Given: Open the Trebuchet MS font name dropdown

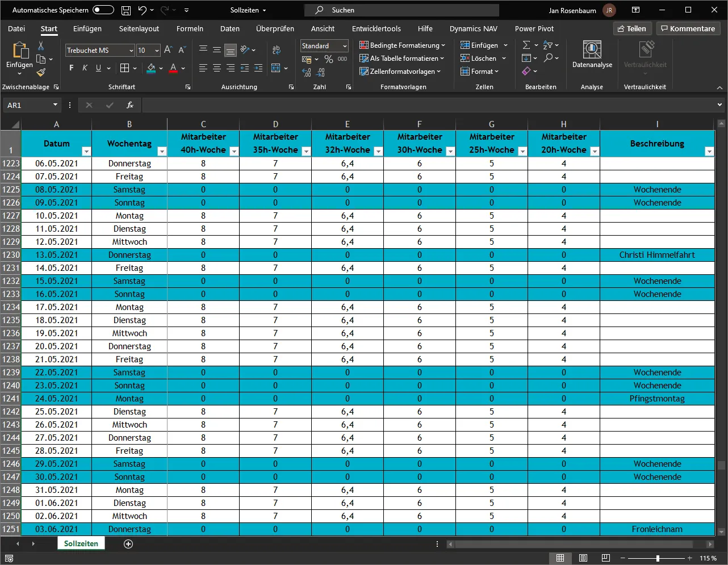Looking at the screenshot, I should click(x=131, y=51).
